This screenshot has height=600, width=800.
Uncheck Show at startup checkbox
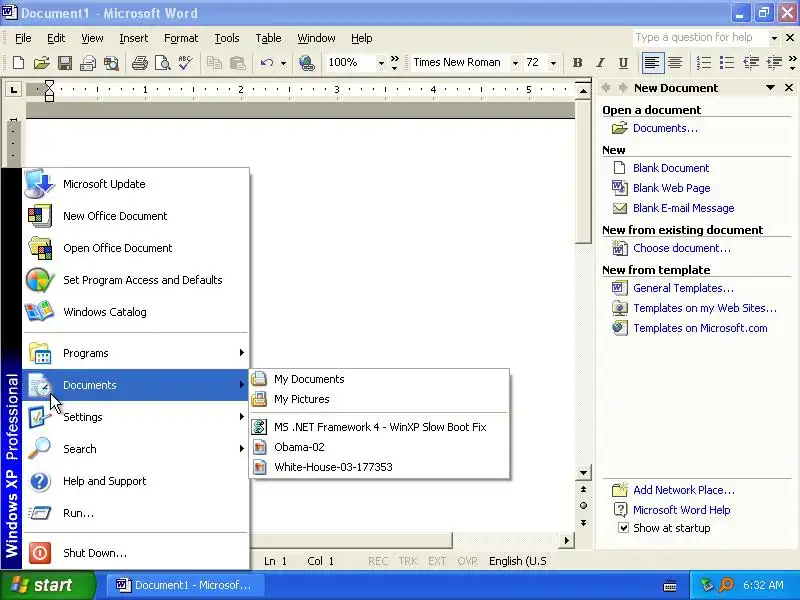point(623,528)
